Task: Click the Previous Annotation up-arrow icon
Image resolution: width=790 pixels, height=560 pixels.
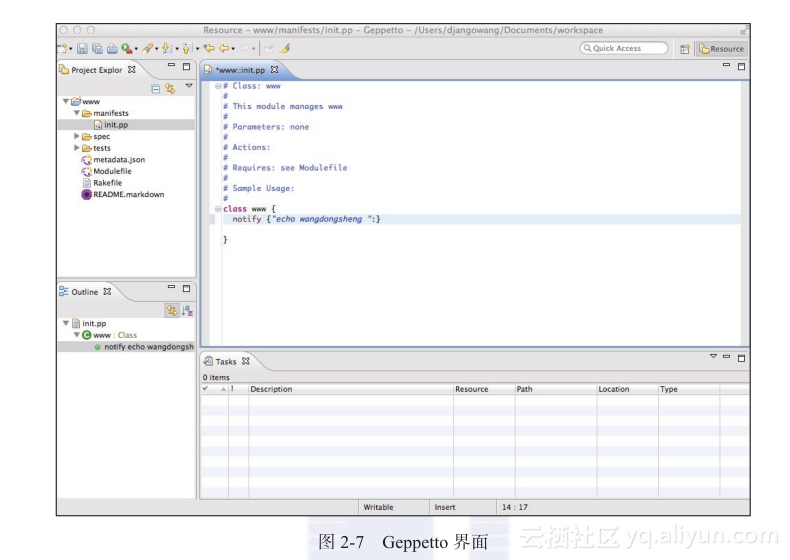Action: click(x=187, y=48)
